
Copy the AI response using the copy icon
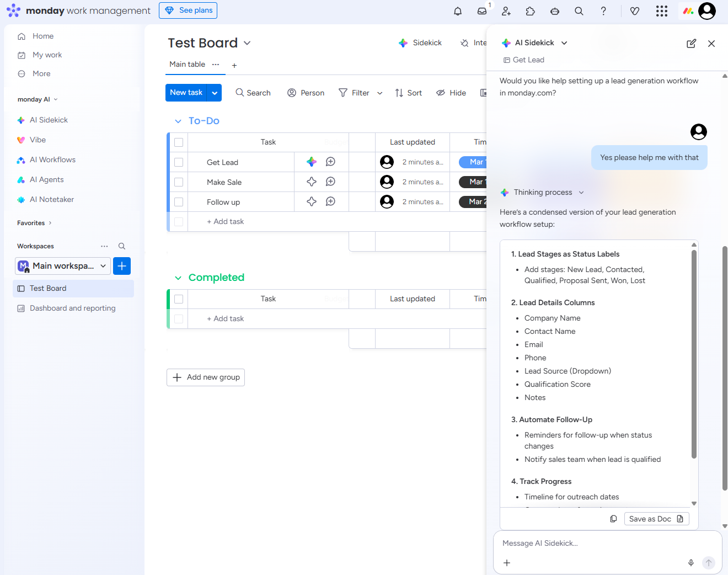(x=613, y=519)
